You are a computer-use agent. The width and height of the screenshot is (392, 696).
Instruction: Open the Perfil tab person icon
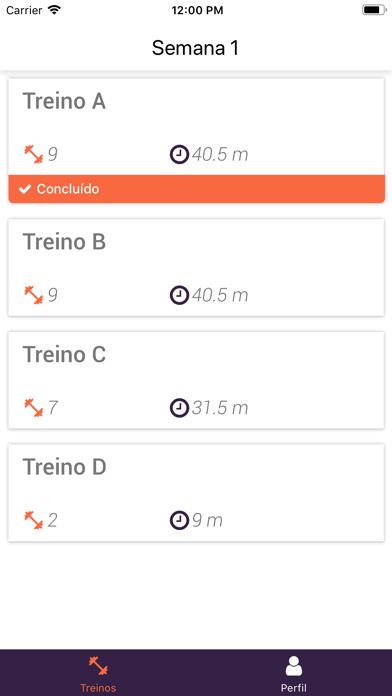293,666
